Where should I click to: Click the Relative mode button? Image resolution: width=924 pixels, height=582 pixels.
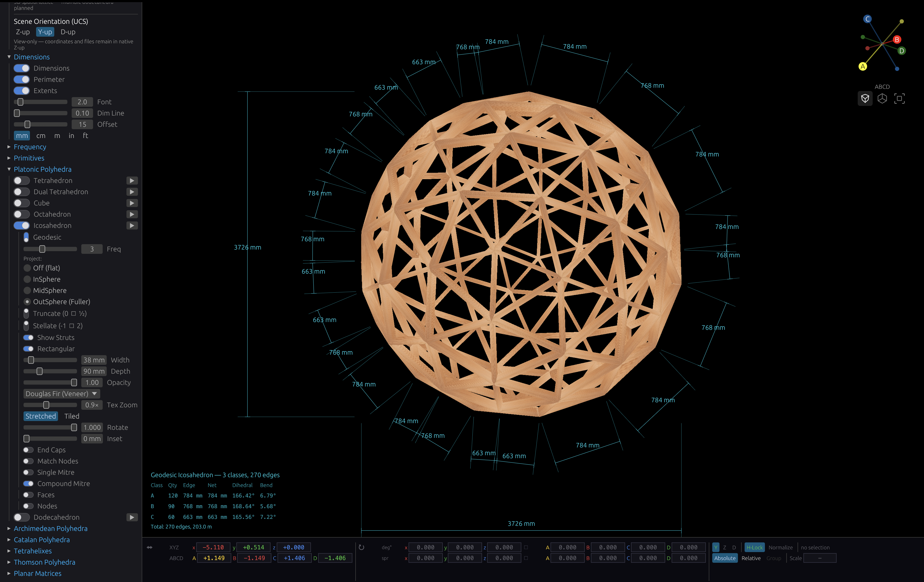(x=751, y=558)
